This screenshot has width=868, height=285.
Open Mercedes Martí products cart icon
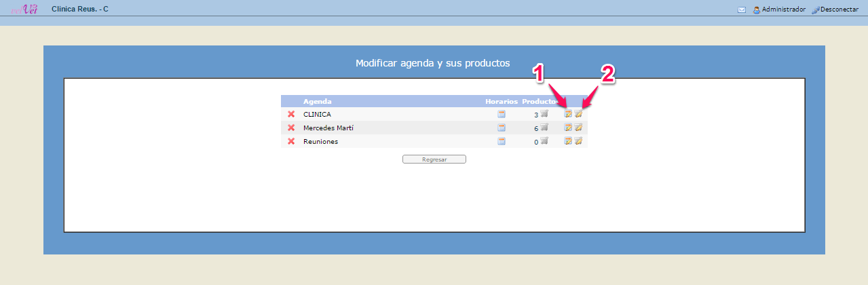coord(544,128)
